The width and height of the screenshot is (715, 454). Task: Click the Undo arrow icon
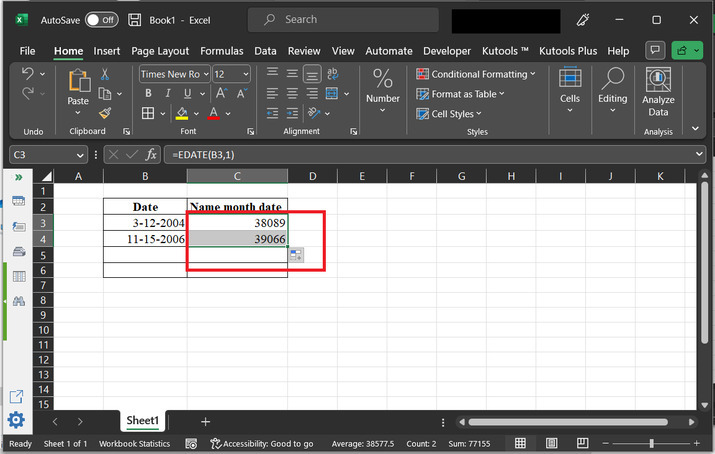pyautogui.click(x=28, y=74)
